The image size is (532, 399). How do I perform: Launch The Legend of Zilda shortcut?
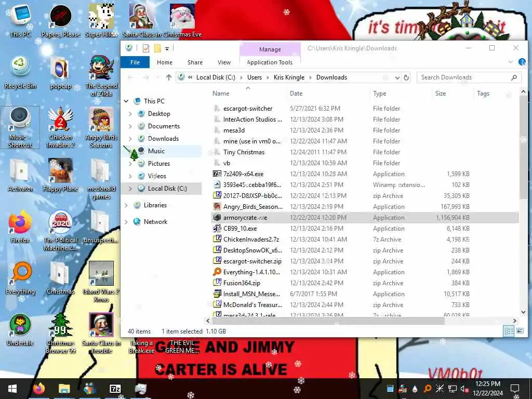[x=101, y=75]
